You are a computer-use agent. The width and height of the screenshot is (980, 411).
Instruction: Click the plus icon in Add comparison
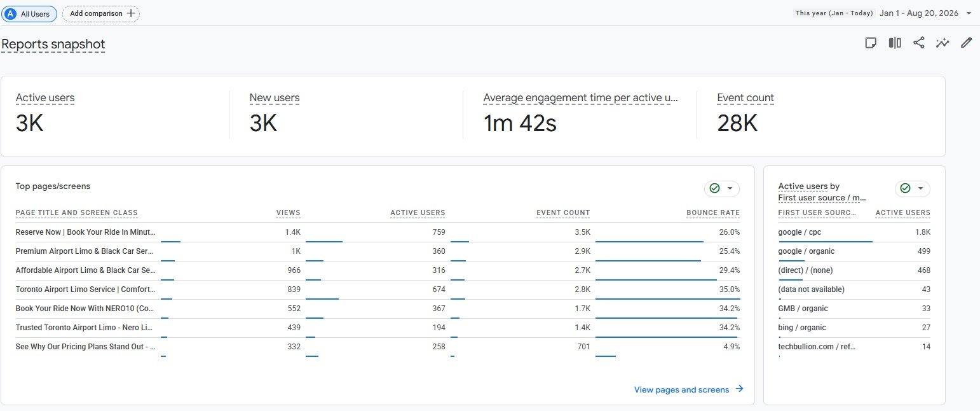pyautogui.click(x=131, y=13)
